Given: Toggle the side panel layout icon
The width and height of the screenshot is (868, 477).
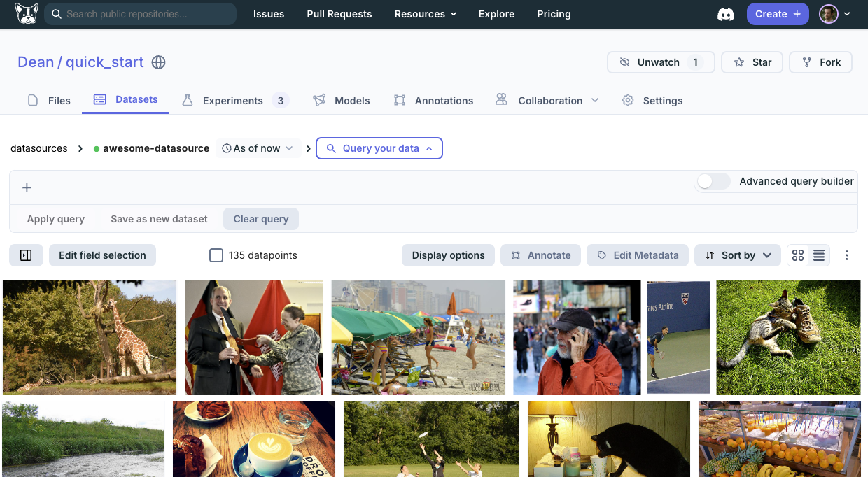Looking at the screenshot, I should click(26, 255).
